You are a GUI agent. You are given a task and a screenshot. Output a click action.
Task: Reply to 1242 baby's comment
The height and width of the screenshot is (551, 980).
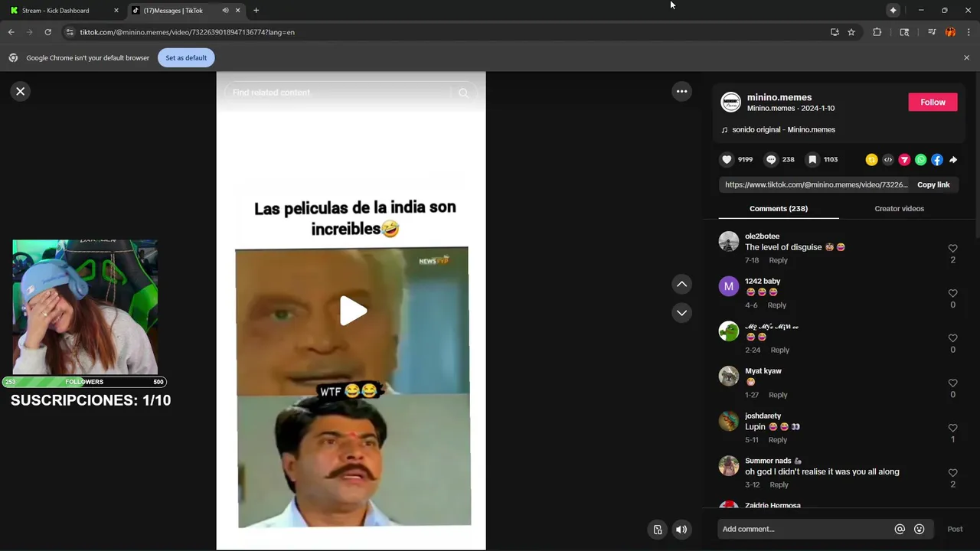[776, 305]
